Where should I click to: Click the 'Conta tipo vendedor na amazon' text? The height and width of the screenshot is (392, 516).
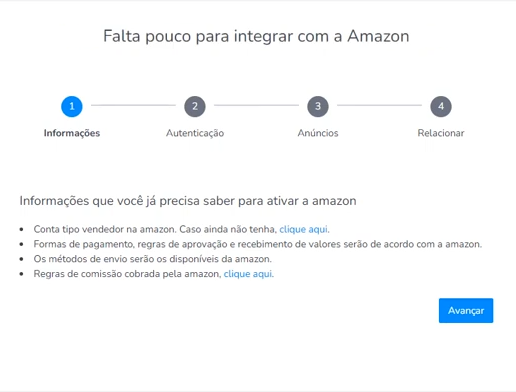(105, 229)
